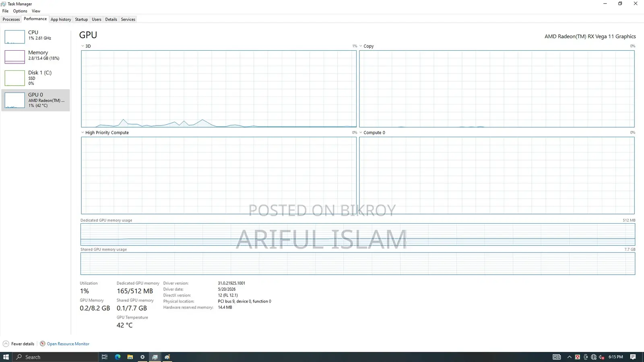Click driver date '5/20/2026' text
The image size is (644, 362).
(227, 289)
